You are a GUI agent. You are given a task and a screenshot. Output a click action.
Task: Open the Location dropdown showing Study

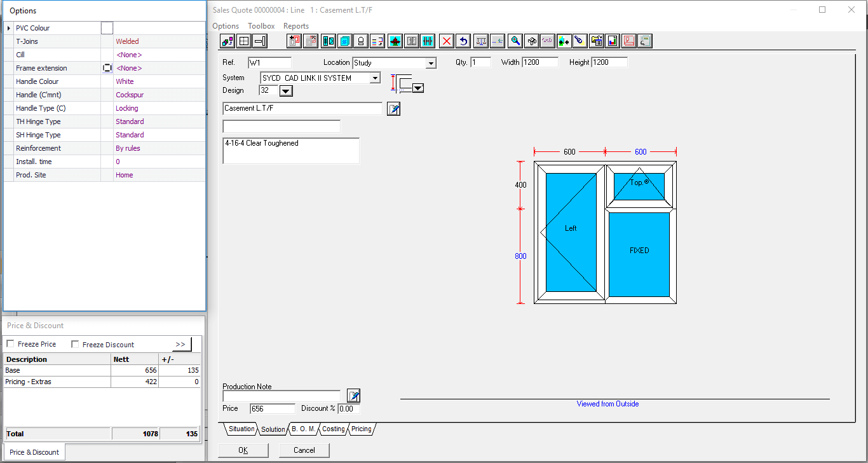[431, 63]
